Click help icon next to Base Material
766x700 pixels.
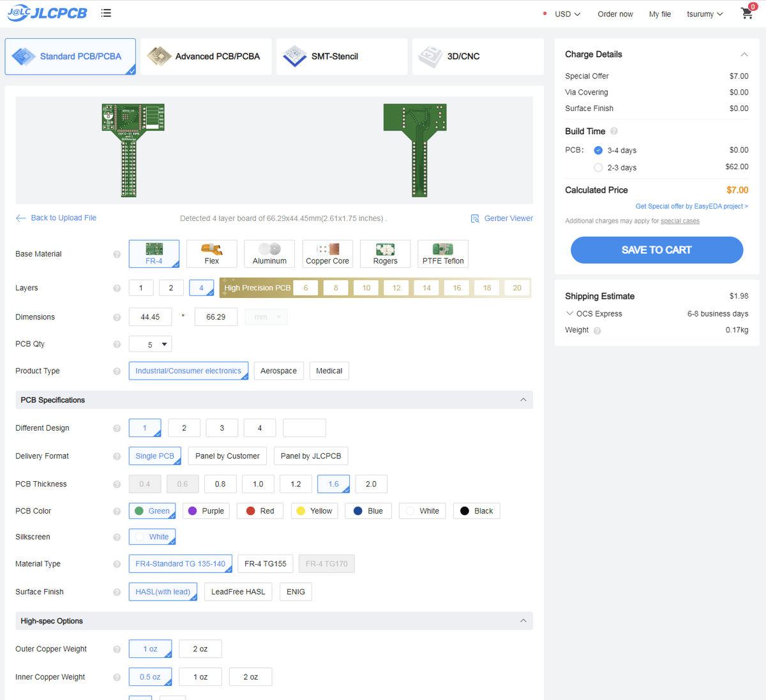click(117, 254)
